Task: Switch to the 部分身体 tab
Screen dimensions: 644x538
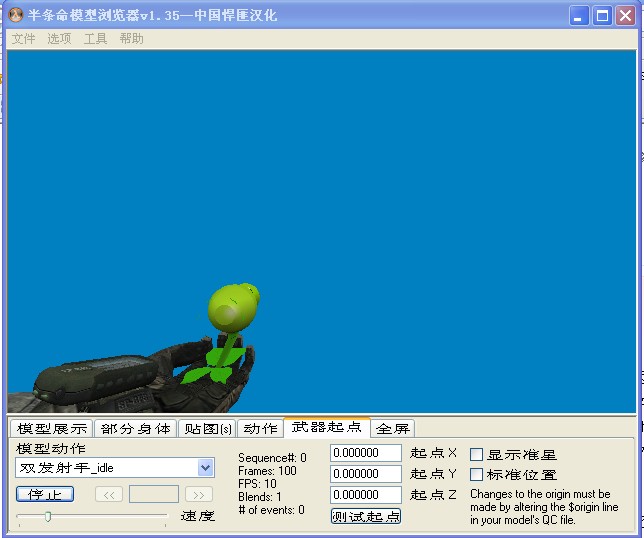Action: tap(136, 428)
